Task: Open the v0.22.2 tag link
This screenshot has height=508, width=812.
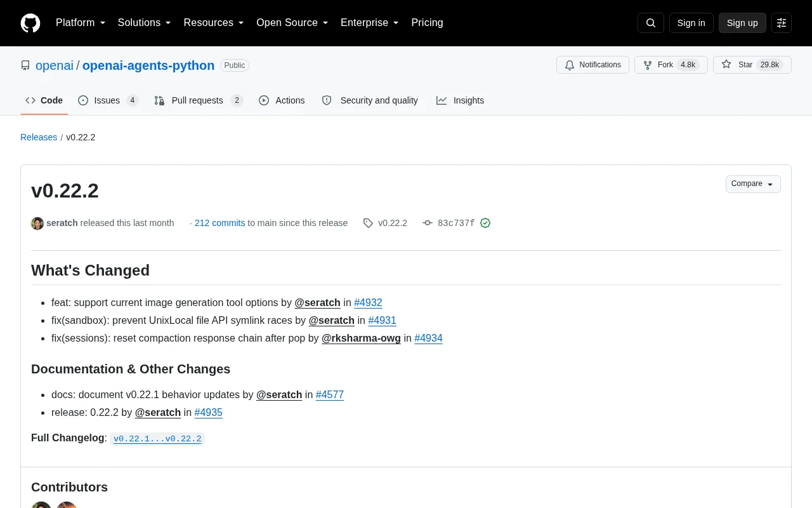Action: tap(386, 223)
